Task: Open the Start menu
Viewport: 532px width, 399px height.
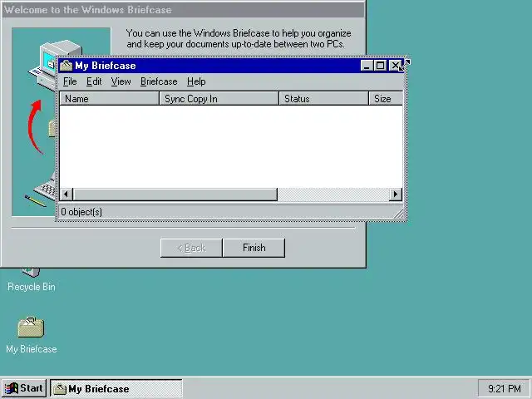Action: click(24, 388)
